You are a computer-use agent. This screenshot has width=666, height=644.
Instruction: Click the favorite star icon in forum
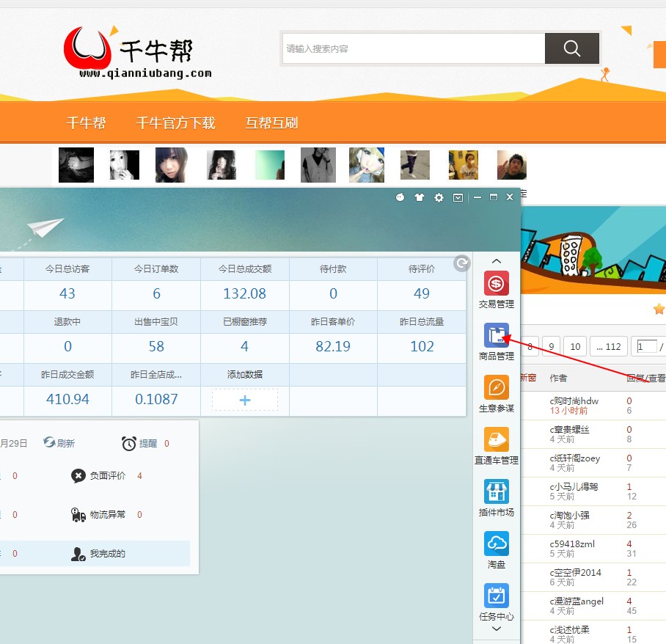(659, 309)
